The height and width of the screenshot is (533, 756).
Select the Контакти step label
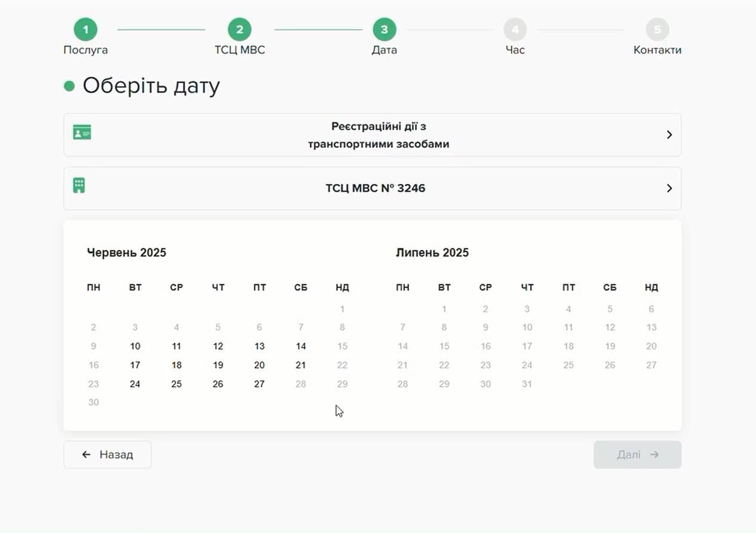coord(657,50)
